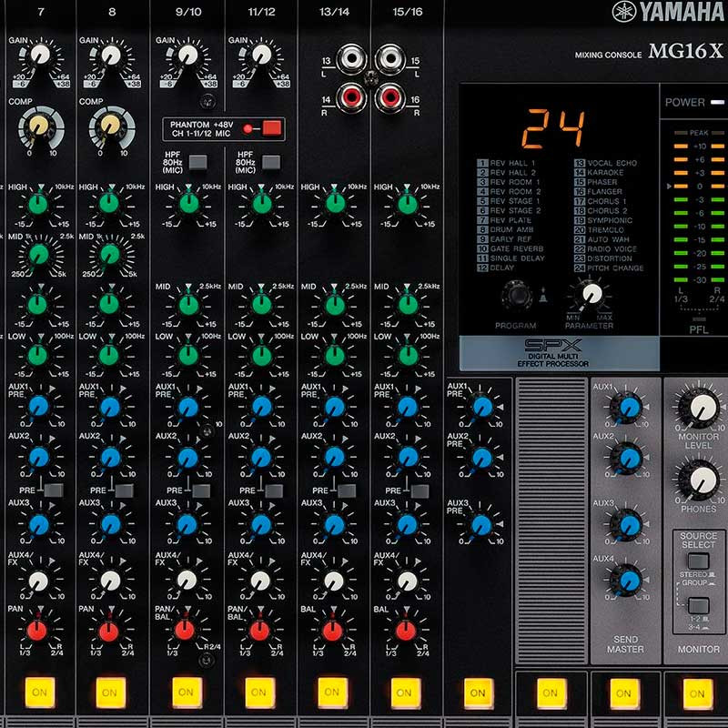Enable the HPF 80Hz button on channel 9/10
The height and width of the screenshot is (728, 728).
pyautogui.click(x=198, y=163)
